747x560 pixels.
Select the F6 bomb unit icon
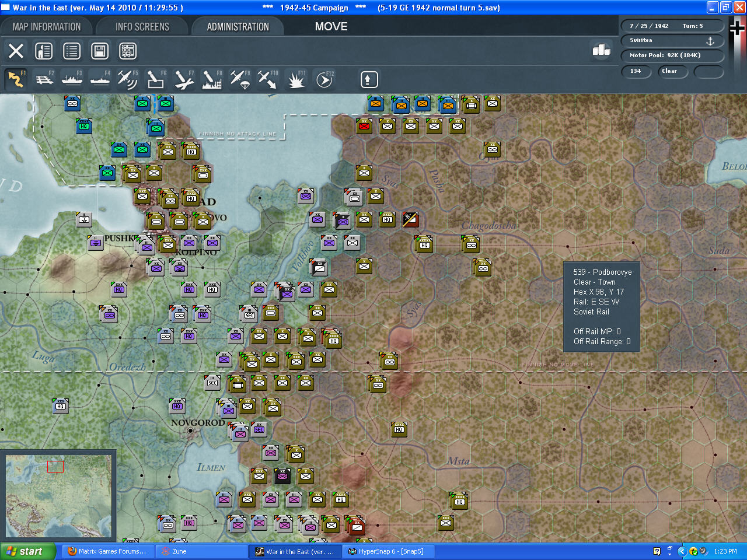coord(156,79)
